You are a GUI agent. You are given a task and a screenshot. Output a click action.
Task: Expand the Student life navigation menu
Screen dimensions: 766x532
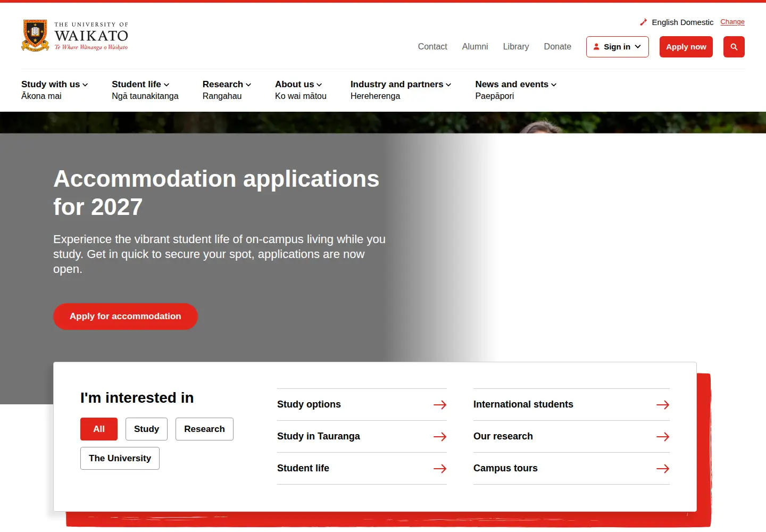(140, 84)
